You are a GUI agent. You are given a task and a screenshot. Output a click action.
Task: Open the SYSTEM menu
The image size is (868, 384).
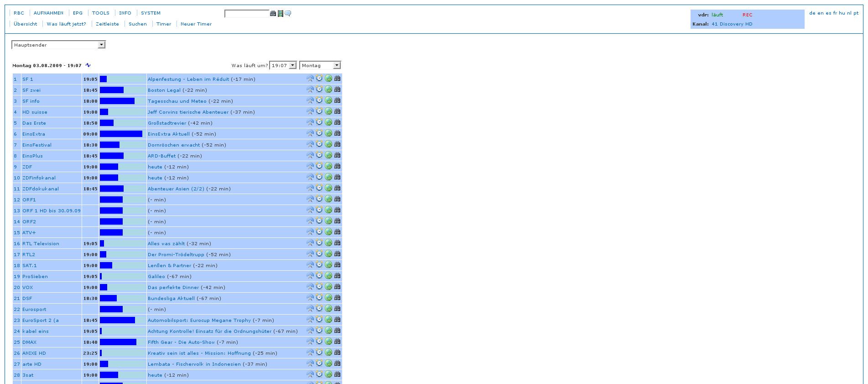pyautogui.click(x=151, y=13)
